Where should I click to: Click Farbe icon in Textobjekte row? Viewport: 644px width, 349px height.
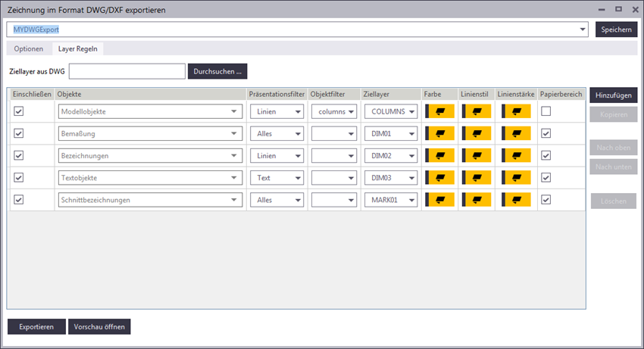point(439,177)
